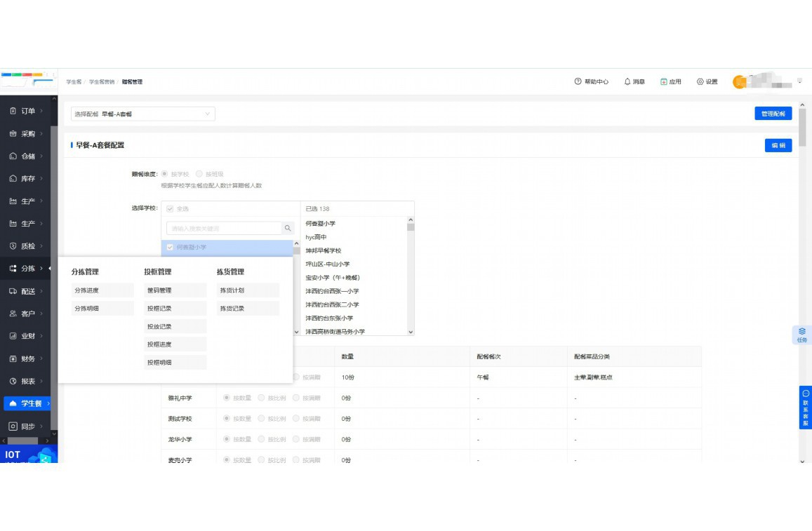The width and height of the screenshot is (812, 531).
Task: Open the user account dropdown arrow
Action: [799, 81]
